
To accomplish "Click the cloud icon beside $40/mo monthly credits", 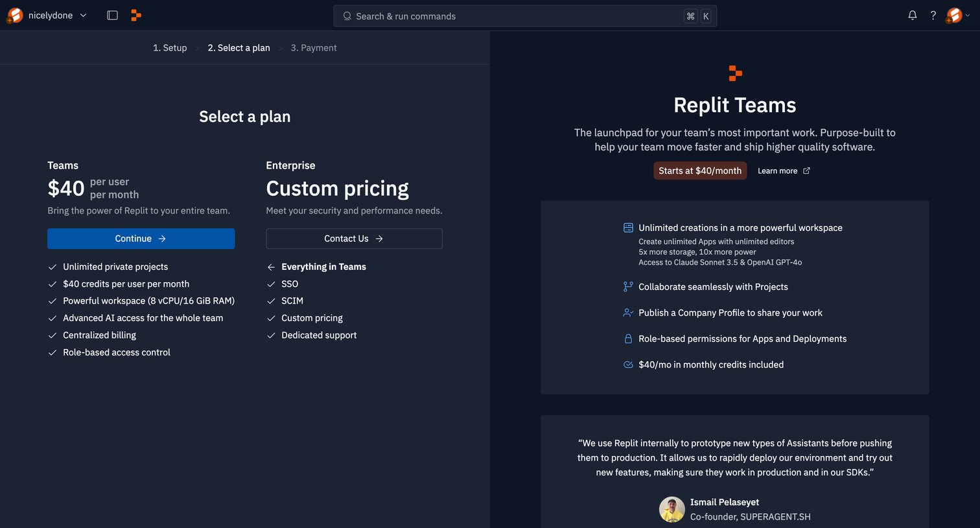I will [x=628, y=365].
